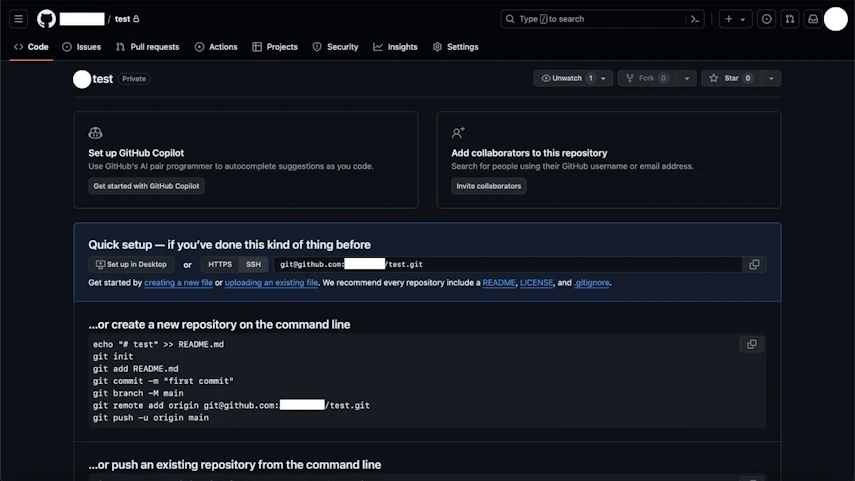Image resolution: width=855 pixels, height=481 pixels.
Task: Click the 'Set up GitHub Copilot' heading
Action: [136, 153]
